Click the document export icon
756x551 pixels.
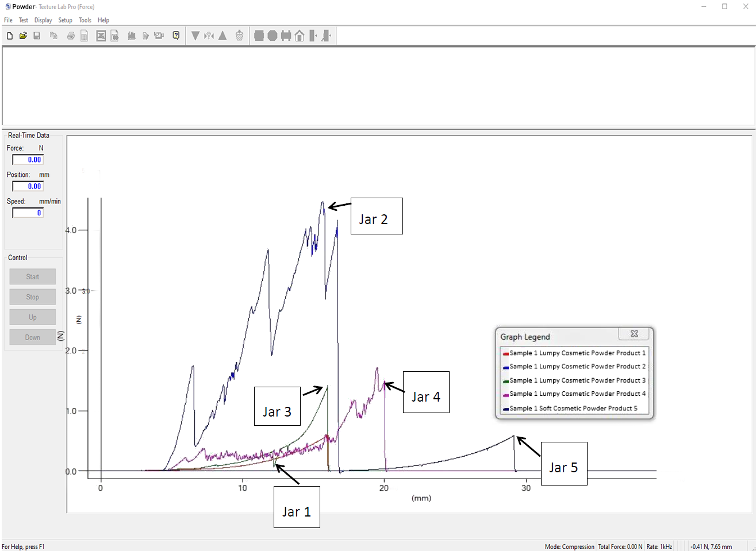tap(115, 36)
